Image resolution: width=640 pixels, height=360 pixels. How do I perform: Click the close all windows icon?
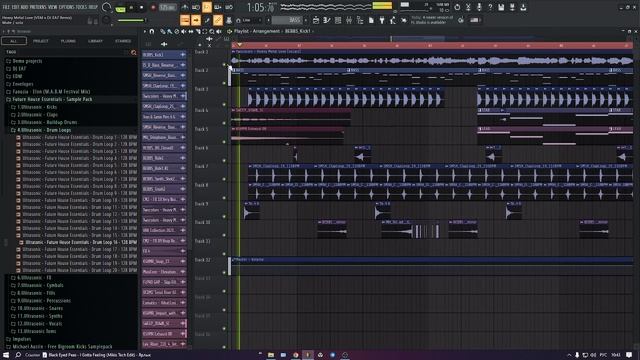click(x=404, y=20)
